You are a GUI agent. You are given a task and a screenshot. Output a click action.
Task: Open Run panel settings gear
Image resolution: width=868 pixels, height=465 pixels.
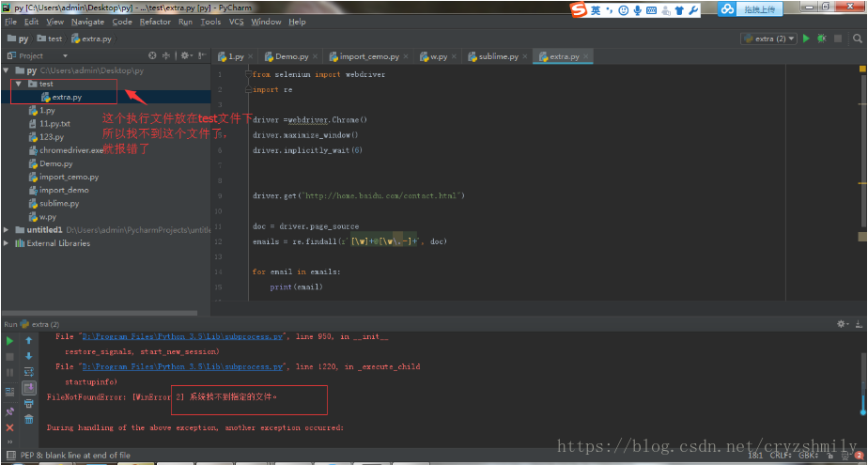842,324
